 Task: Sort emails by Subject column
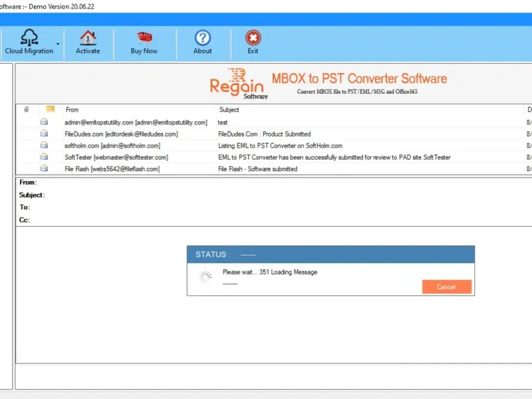(229, 110)
